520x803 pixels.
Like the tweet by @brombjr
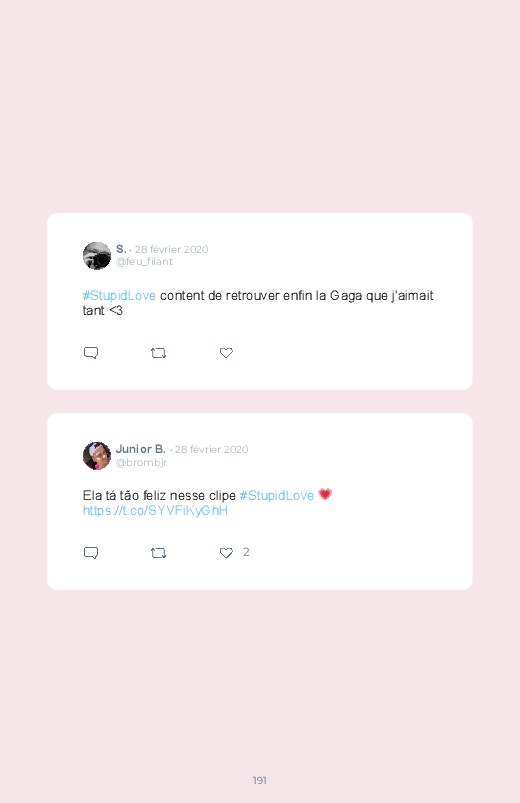click(226, 553)
